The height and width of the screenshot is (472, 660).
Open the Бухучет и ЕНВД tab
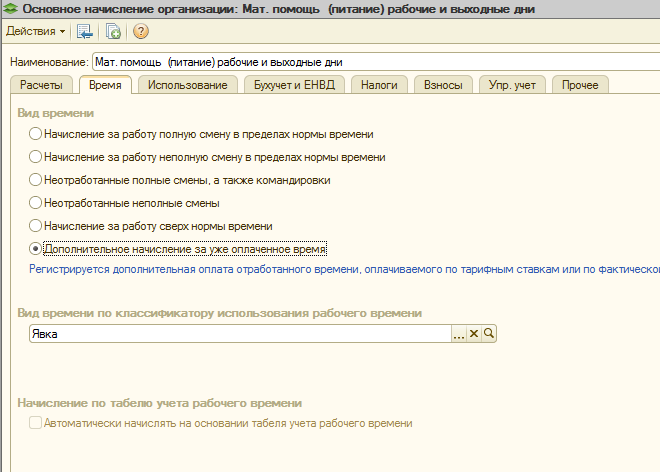tap(295, 85)
